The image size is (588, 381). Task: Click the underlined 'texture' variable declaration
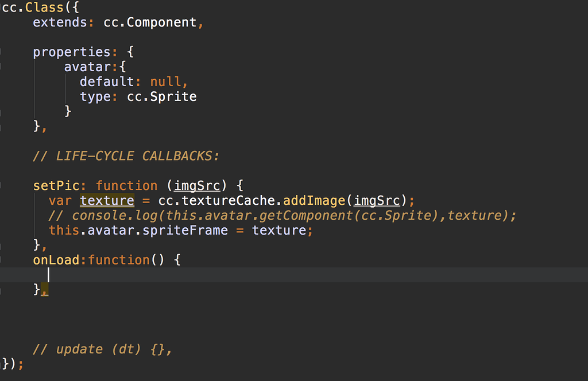107,201
